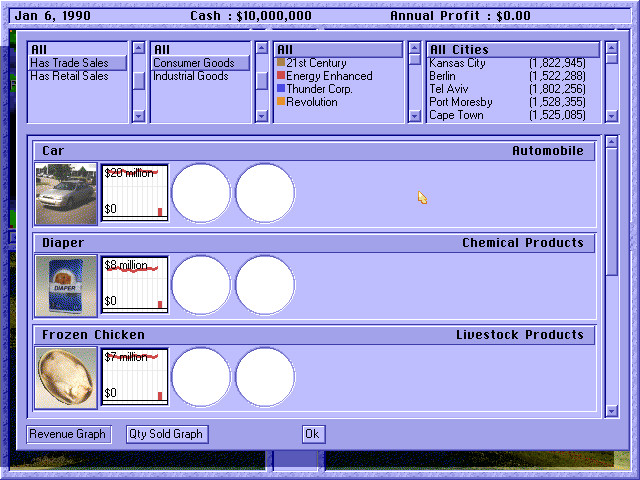
Task: Click the Chemical Products category label
Action: point(523,242)
